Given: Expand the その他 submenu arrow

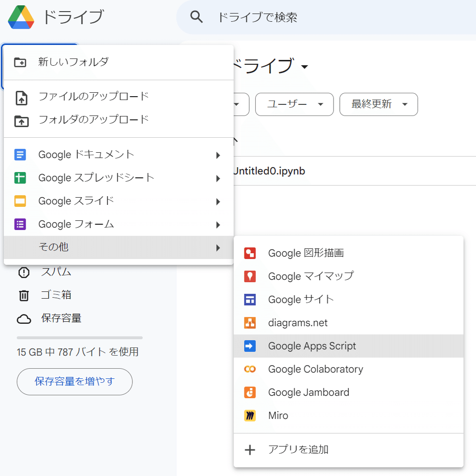Looking at the screenshot, I should click(218, 248).
